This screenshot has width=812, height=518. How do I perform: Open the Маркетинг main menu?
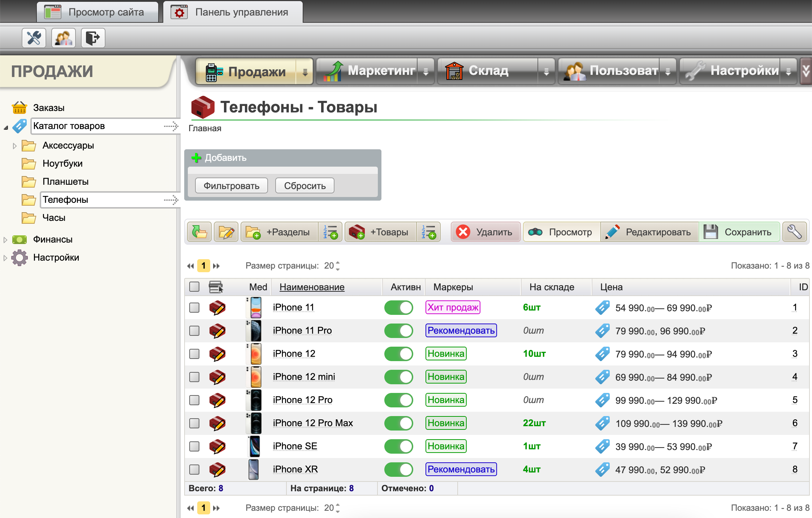tap(367, 72)
